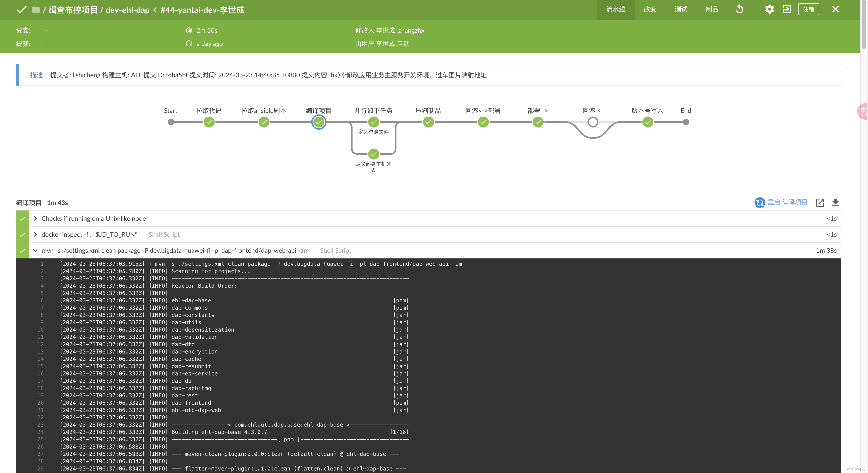Open pipeline settings gear icon
The width and height of the screenshot is (868, 473).
pos(769,9)
